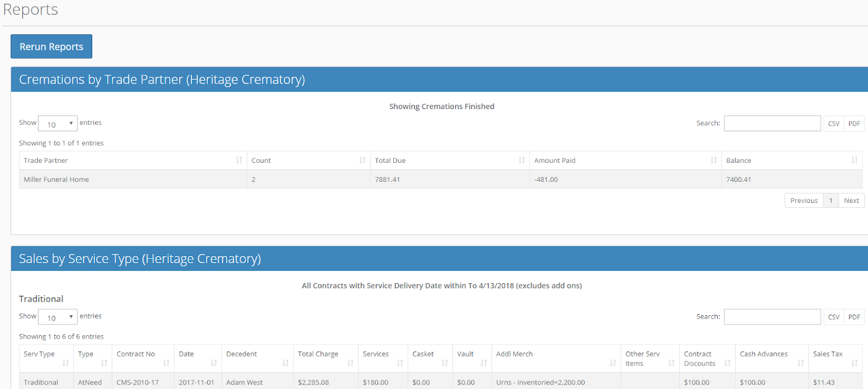Type in the Cremations report search box

pos(772,124)
